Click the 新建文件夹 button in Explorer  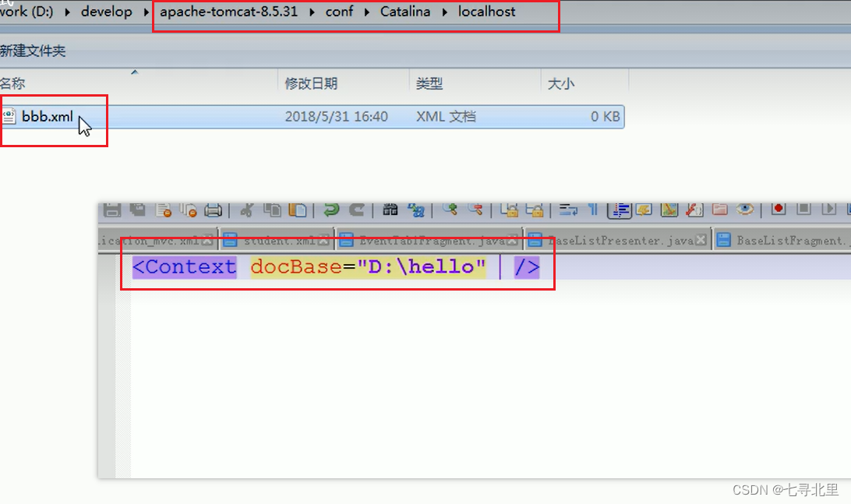pos(33,51)
